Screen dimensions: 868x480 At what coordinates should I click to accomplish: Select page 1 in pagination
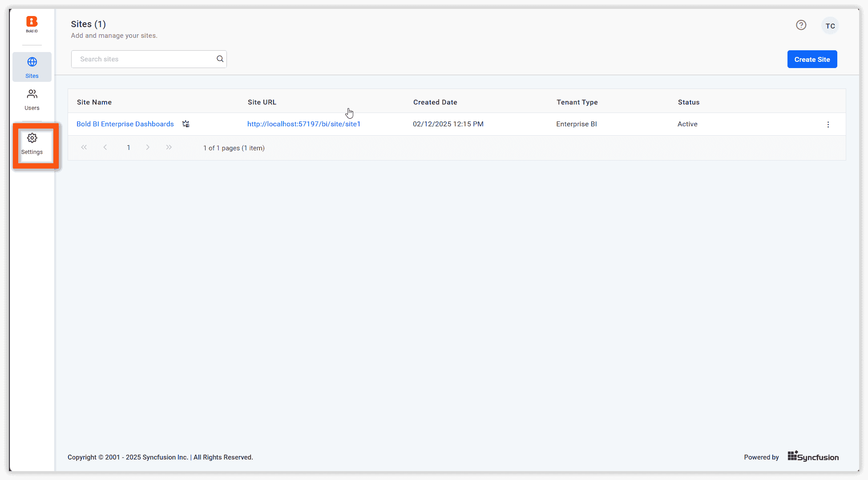(129, 148)
